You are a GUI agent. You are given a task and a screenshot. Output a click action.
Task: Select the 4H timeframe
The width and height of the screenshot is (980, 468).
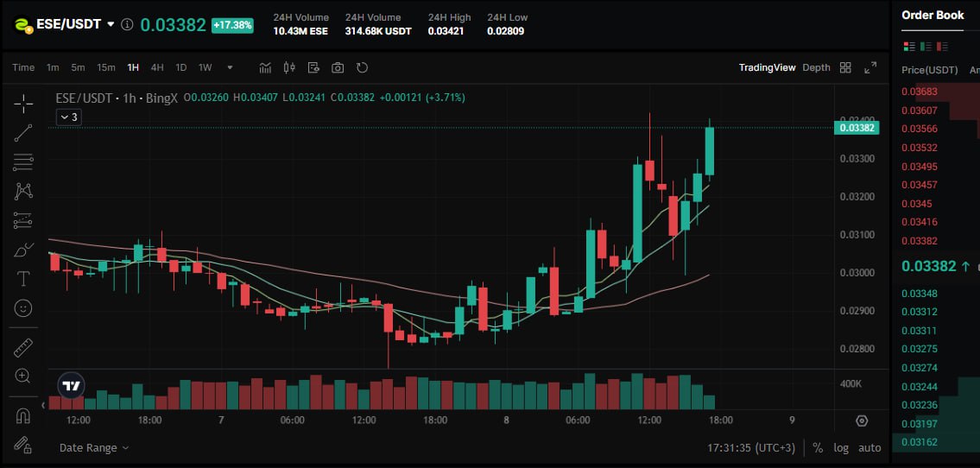(x=157, y=67)
